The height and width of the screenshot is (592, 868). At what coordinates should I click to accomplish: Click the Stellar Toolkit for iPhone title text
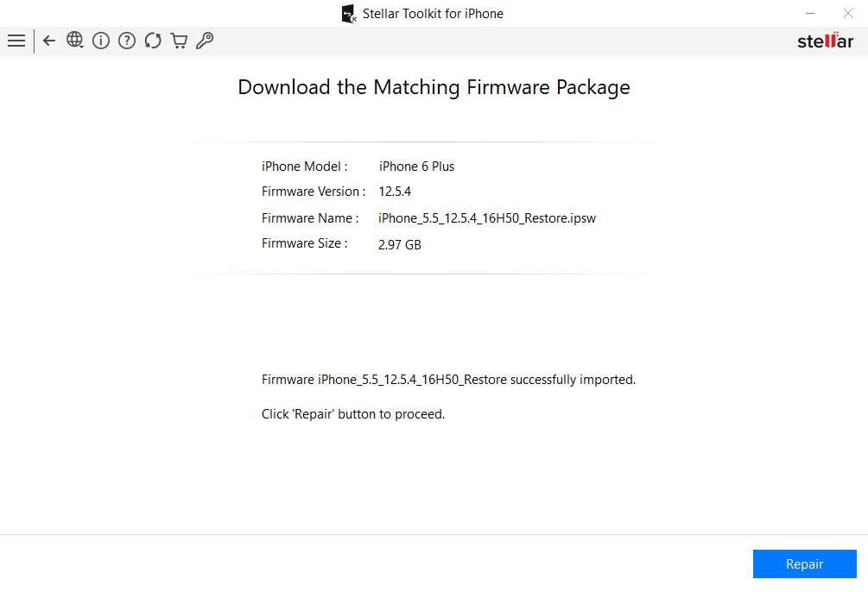[433, 13]
